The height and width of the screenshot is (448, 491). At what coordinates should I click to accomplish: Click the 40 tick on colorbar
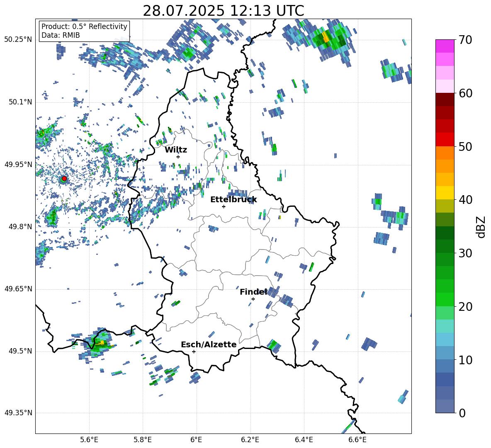point(465,200)
